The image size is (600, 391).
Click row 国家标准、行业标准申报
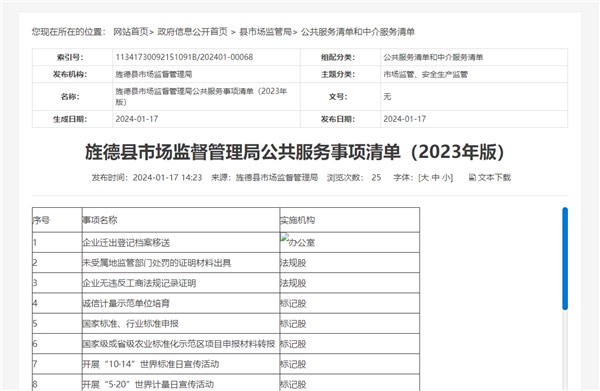(x=226, y=323)
